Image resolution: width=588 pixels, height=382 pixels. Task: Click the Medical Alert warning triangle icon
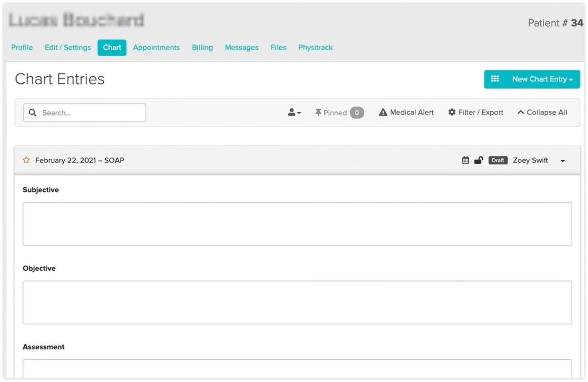[383, 112]
